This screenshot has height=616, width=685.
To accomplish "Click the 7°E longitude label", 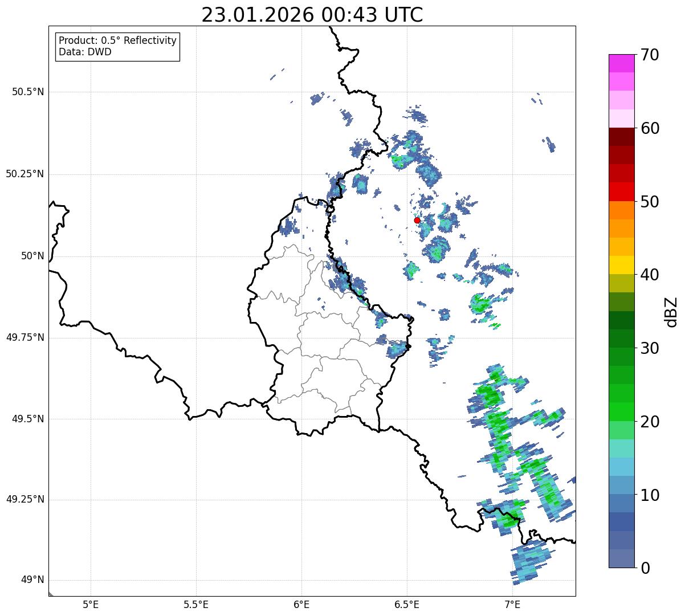I will [512, 604].
